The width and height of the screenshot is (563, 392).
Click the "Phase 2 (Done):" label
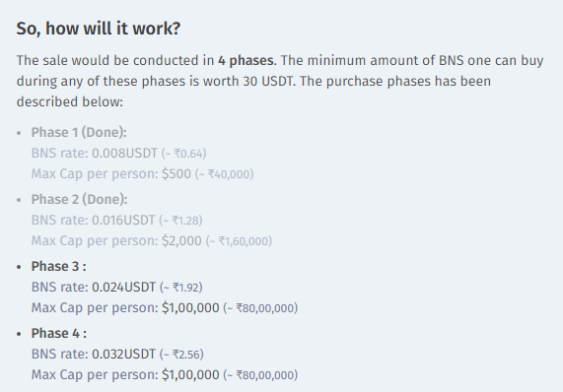click(x=79, y=199)
